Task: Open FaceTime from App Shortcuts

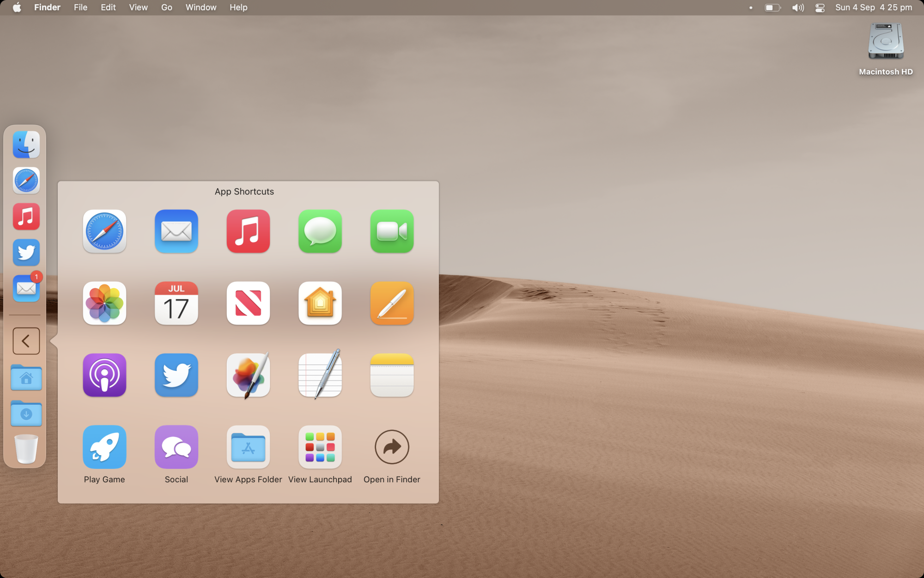Action: (x=392, y=231)
